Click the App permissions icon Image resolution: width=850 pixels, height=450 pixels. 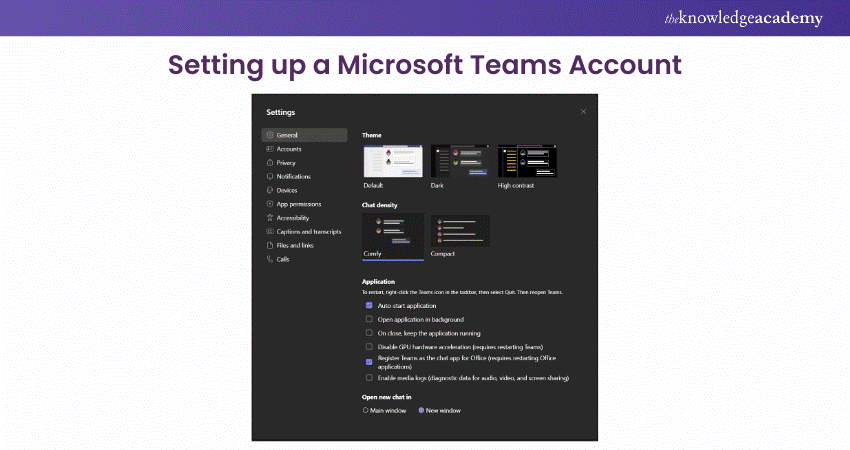[269, 204]
